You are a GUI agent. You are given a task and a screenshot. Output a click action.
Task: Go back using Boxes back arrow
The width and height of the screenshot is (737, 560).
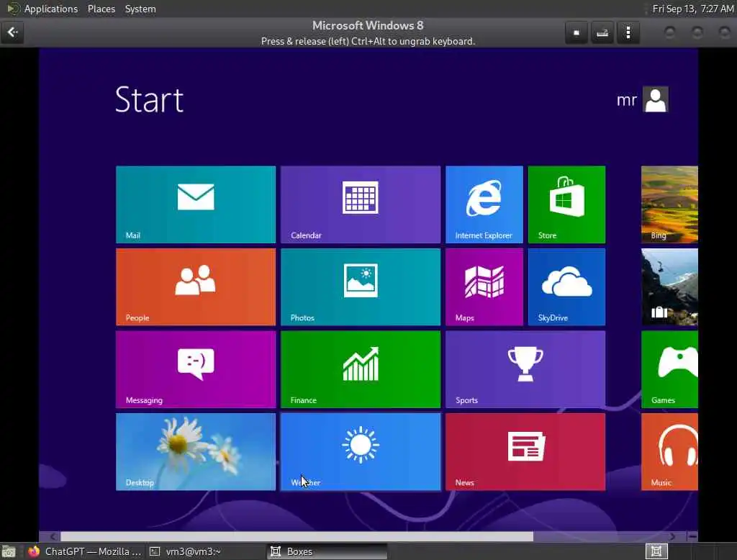pyautogui.click(x=12, y=32)
